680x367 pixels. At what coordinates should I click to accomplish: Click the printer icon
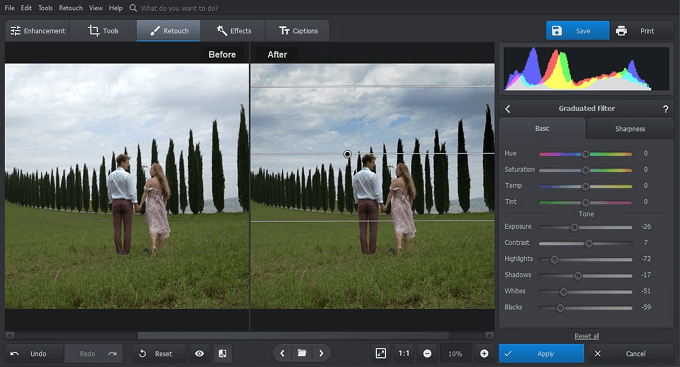[x=621, y=31]
